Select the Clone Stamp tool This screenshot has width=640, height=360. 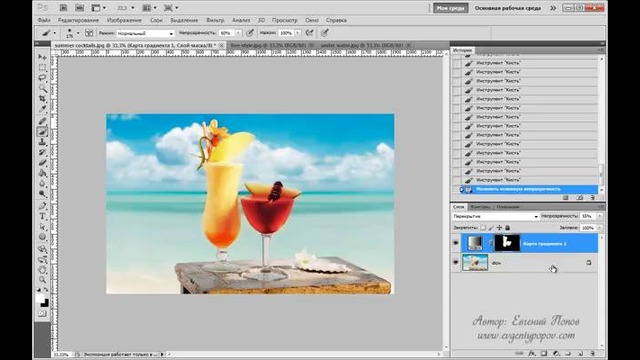42,142
